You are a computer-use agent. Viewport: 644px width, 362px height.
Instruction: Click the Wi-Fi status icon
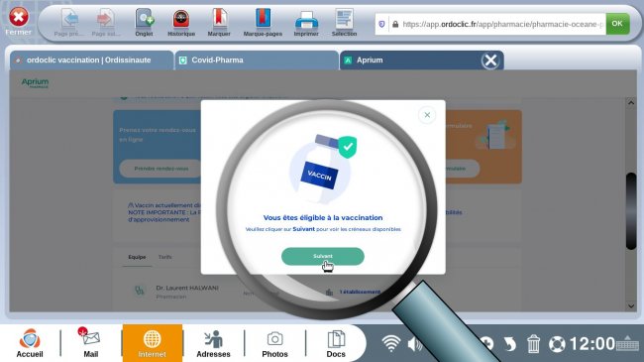[390, 343]
